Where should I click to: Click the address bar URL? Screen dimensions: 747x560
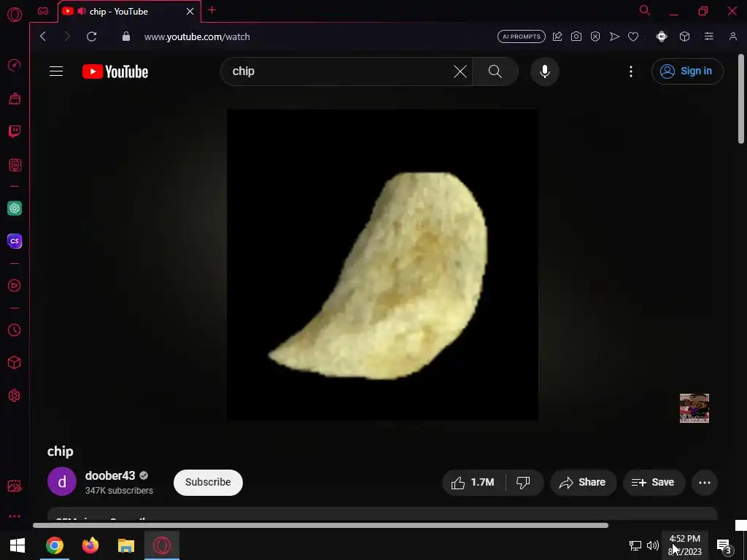[x=197, y=36]
